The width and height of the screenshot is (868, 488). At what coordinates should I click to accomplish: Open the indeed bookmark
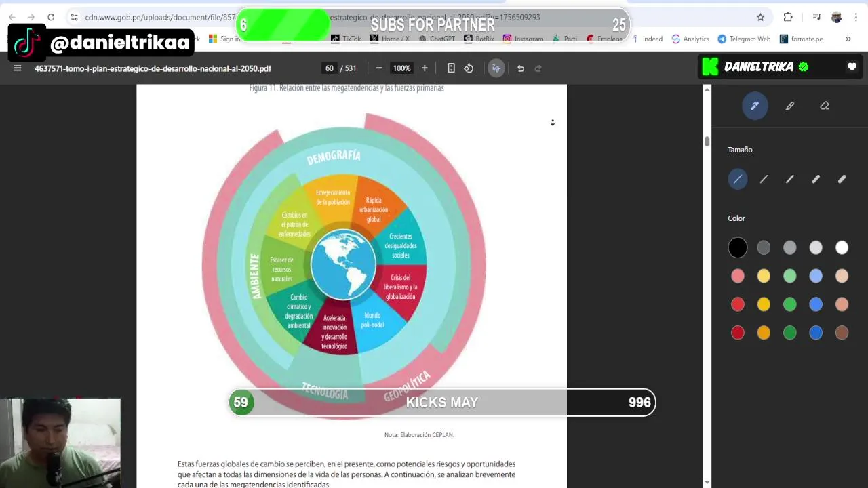coord(647,39)
